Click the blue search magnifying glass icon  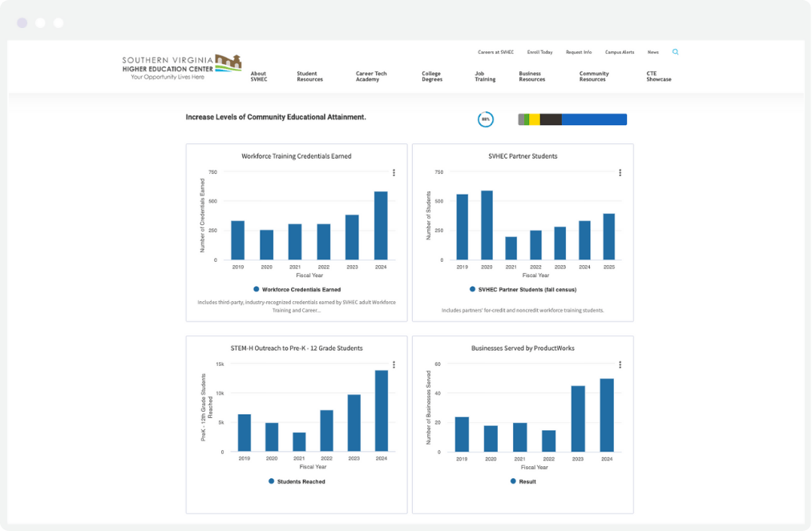tap(675, 51)
